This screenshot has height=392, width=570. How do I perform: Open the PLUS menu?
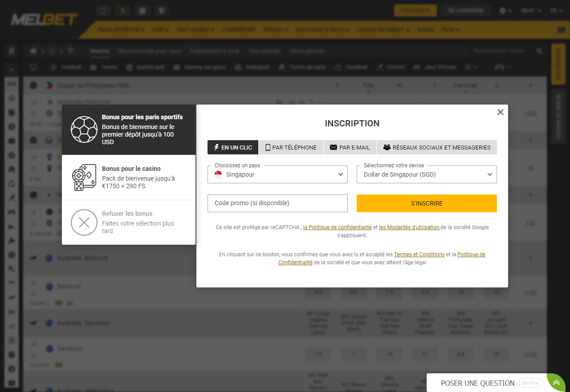pyautogui.click(x=451, y=30)
